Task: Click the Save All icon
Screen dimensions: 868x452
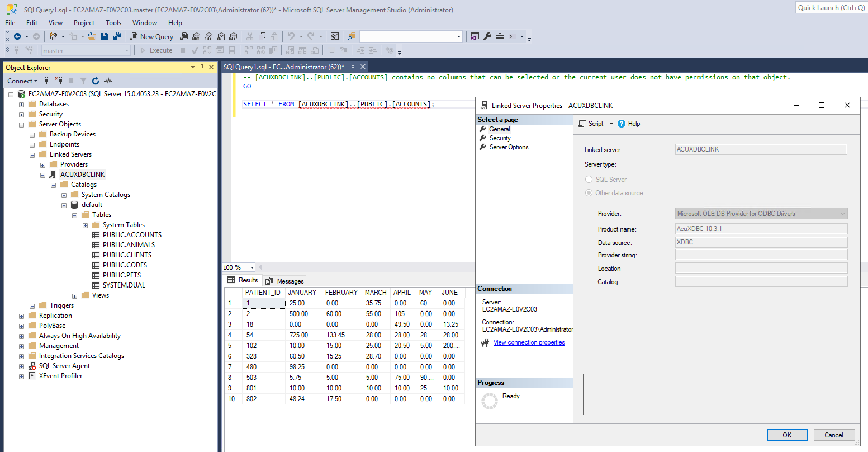Action: (x=117, y=36)
